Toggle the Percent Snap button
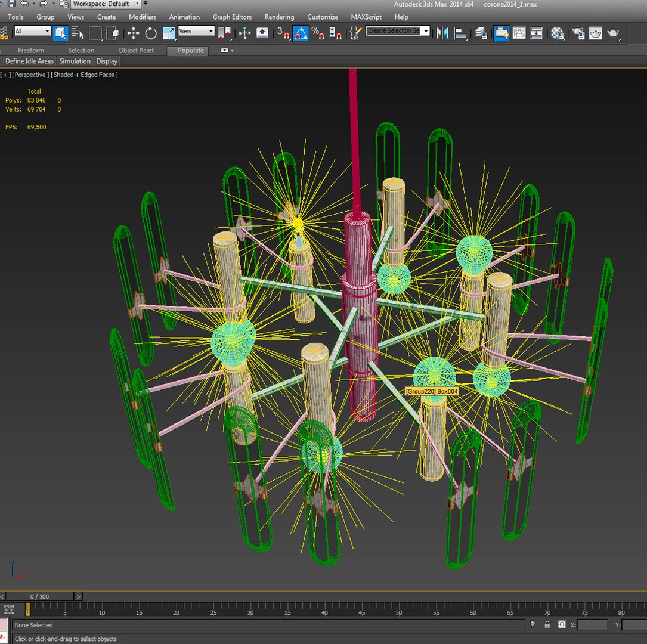Image resolution: width=647 pixels, height=644 pixels. click(x=318, y=33)
